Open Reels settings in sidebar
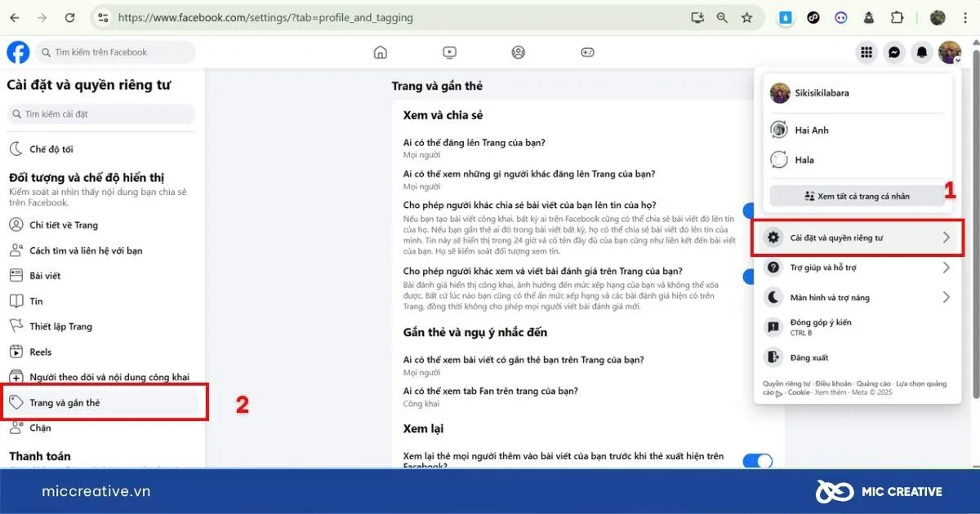Screen dimensions: 980x514 pos(41,352)
